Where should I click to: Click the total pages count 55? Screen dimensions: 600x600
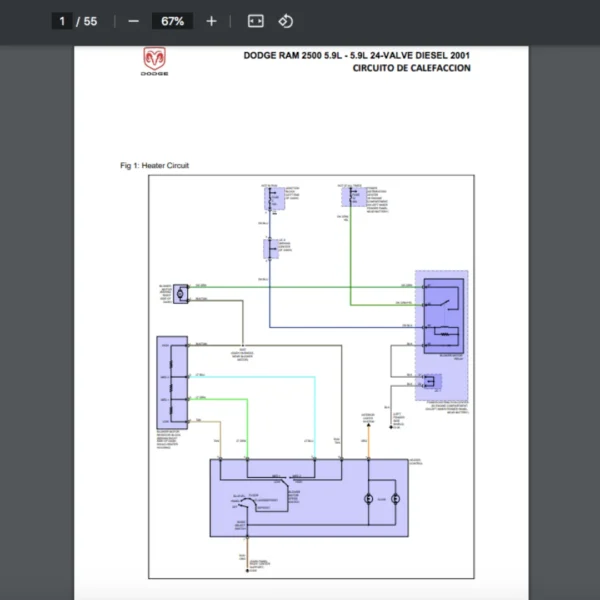coord(91,21)
